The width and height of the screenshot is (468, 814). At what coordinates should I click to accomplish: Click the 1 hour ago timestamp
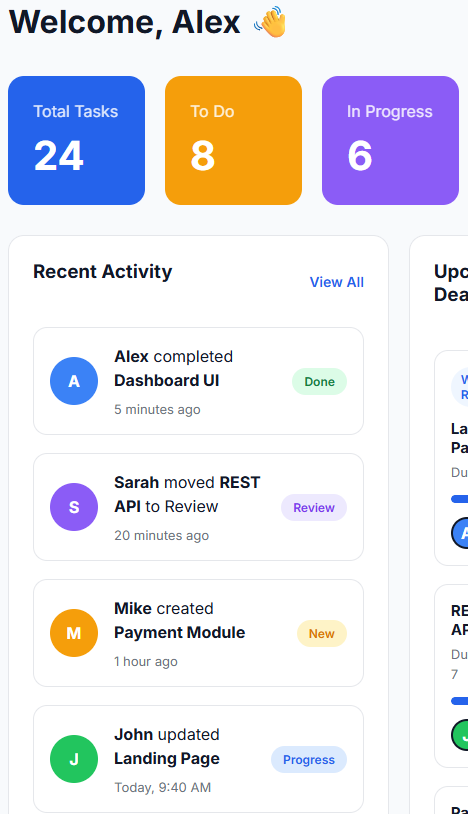146,661
